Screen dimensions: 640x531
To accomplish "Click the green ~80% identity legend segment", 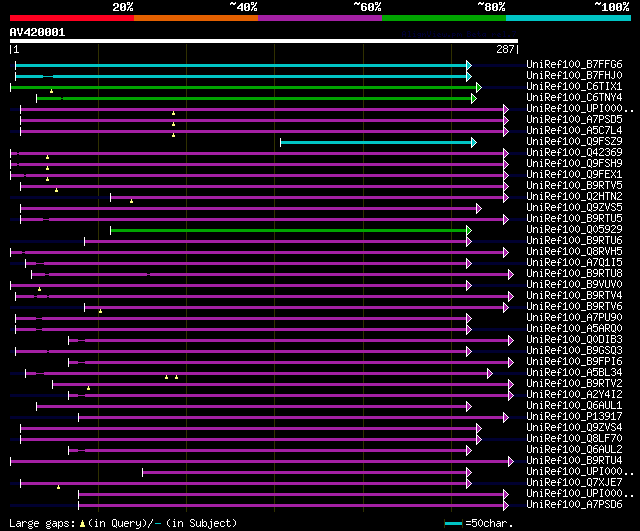I will pos(444,18).
